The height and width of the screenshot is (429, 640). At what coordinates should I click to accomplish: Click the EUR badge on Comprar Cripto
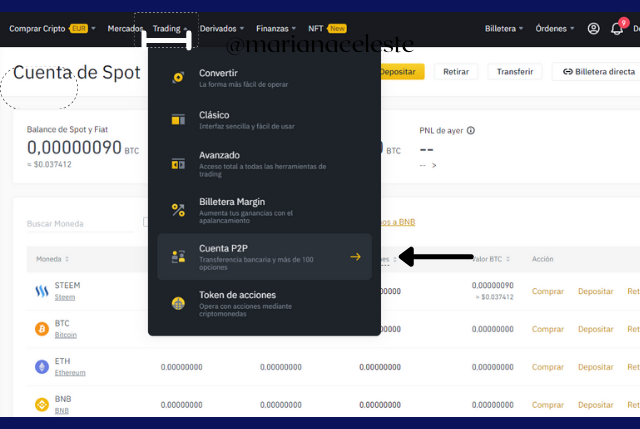(79, 29)
